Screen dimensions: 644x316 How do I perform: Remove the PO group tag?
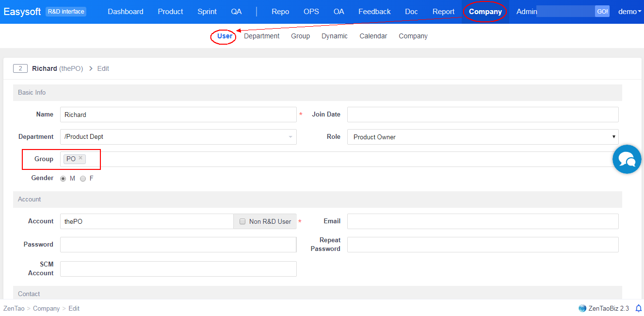pyautogui.click(x=80, y=158)
